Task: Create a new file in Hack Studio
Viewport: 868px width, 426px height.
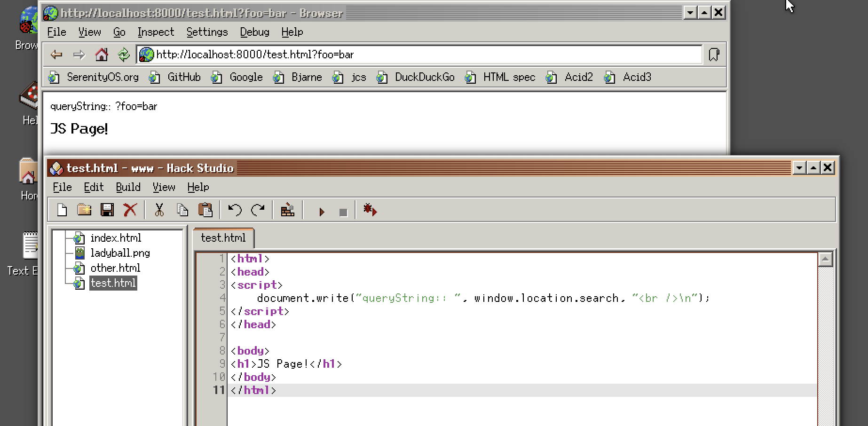Action: [x=62, y=210]
